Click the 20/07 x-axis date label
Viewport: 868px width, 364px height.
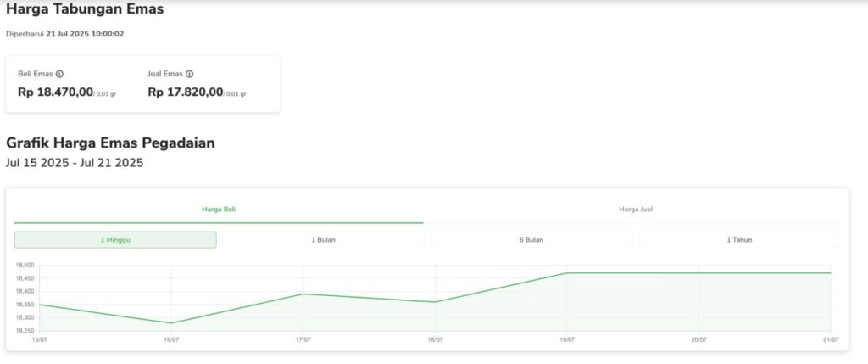699,339
